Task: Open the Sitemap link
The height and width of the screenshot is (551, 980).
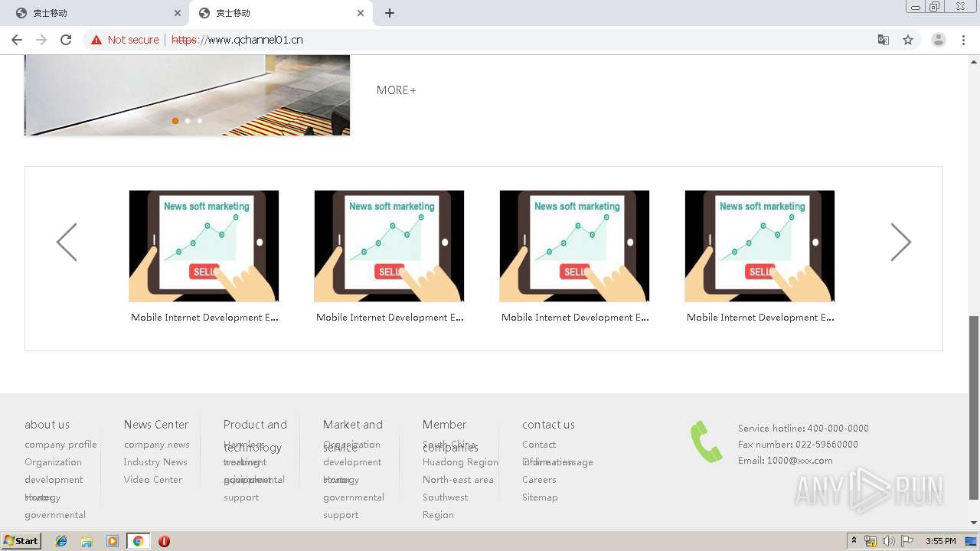Action: tap(540, 497)
